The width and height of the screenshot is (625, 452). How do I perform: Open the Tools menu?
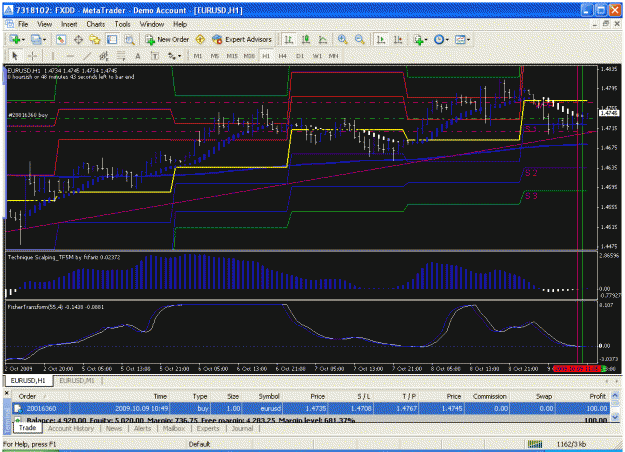tap(122, 24)
